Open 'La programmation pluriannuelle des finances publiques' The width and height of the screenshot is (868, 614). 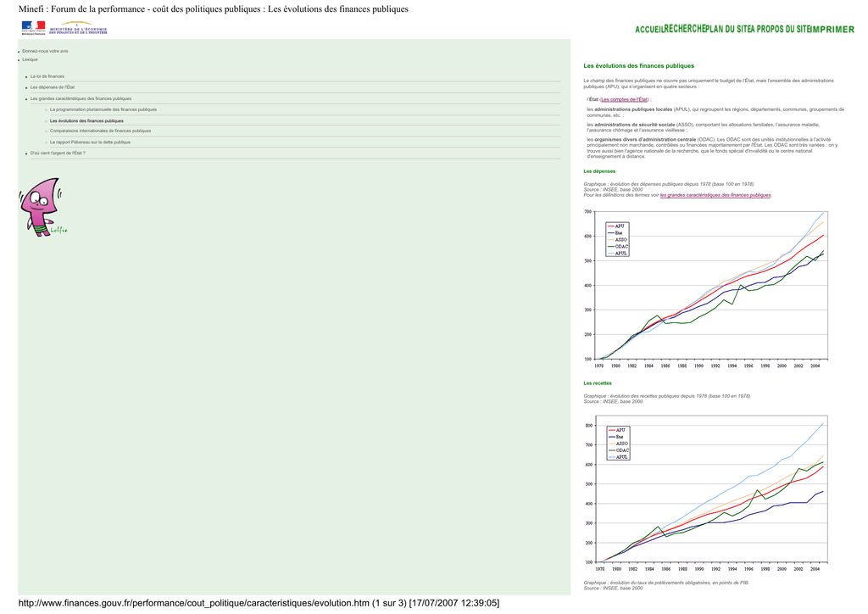[103, 109]
